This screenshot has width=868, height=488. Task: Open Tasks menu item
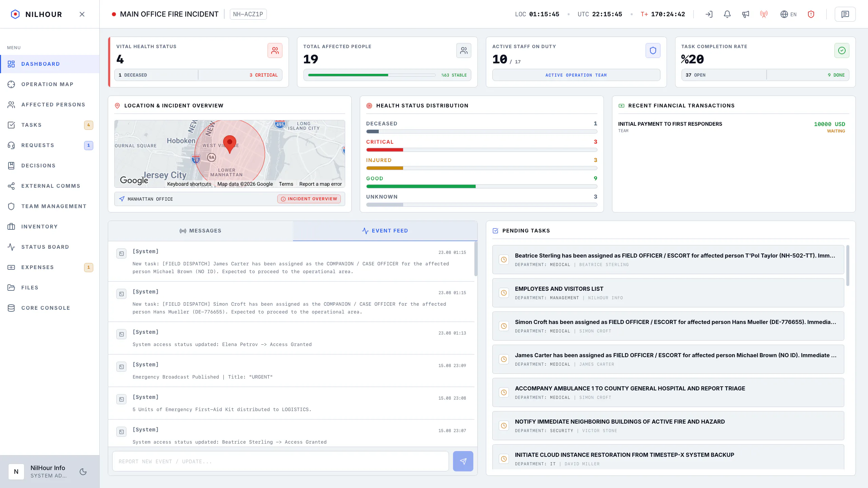click(50, 125)
